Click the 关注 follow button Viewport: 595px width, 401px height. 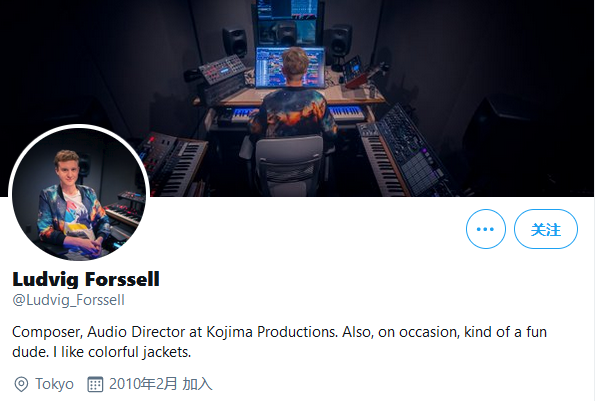click(x=546, y=229)
